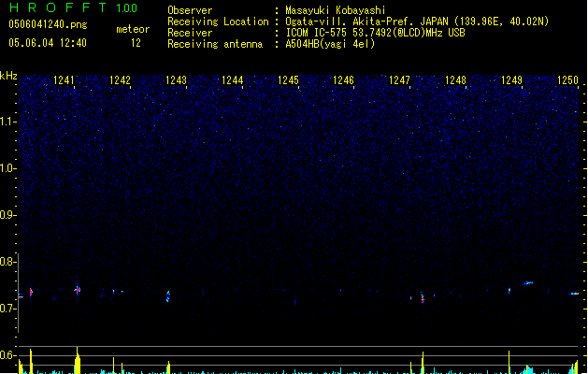
Task: Click the 1241 time marker
Action: tap(64, 80)
